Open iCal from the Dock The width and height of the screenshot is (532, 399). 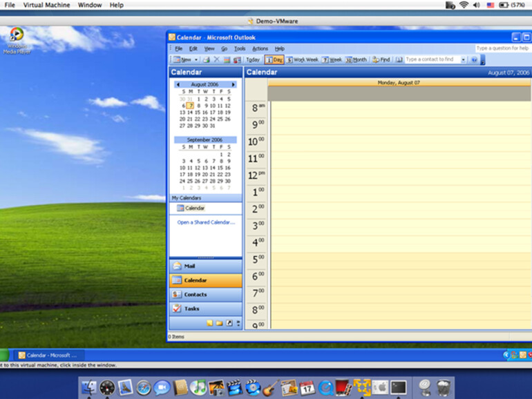(x=307, y=388)
